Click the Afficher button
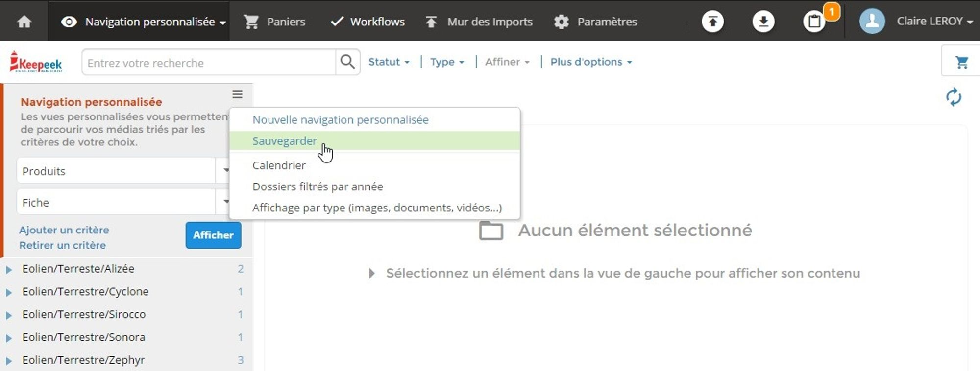 pos(213,235)
